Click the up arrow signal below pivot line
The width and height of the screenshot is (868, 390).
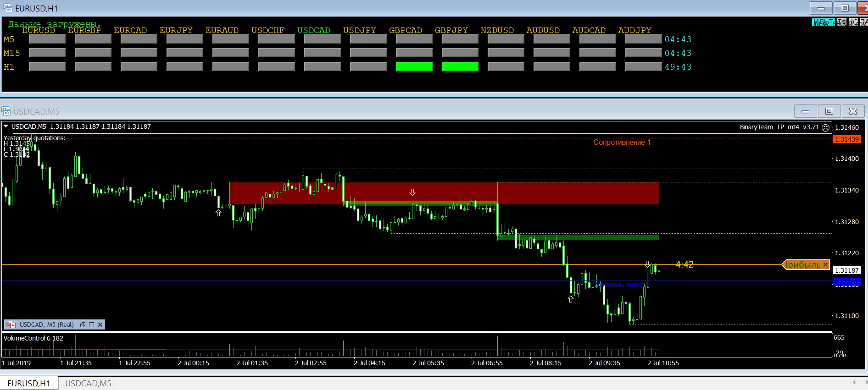pyautogui.click(x=571, y=299)
